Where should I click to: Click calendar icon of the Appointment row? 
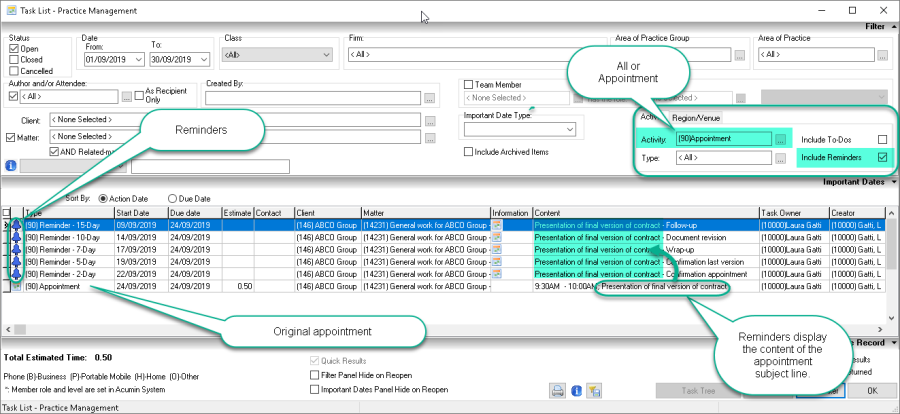tap(17, 286)
